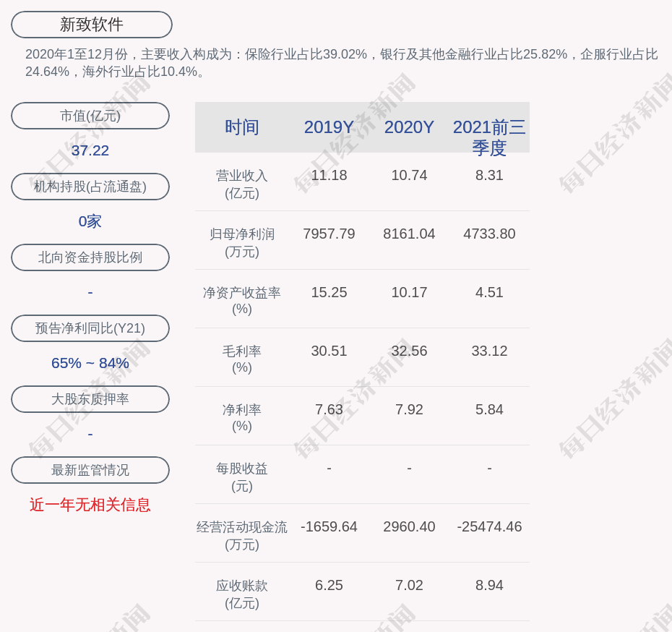
Task: Click the 营业收入(亿元) row label
Action: [x=242, y=184]
